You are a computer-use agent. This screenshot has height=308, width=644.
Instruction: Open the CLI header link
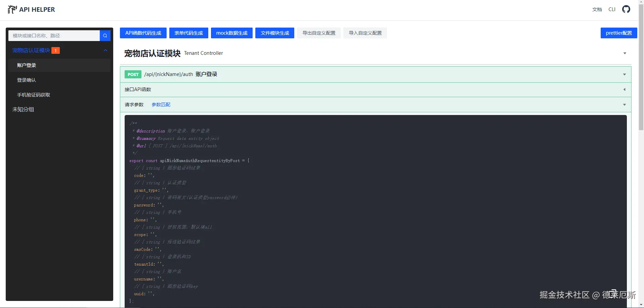click(612, 9)
